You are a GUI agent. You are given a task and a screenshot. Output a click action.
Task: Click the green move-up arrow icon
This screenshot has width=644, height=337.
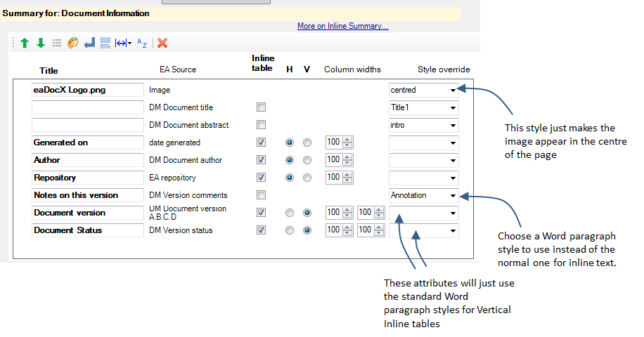[x=24, y=43]
